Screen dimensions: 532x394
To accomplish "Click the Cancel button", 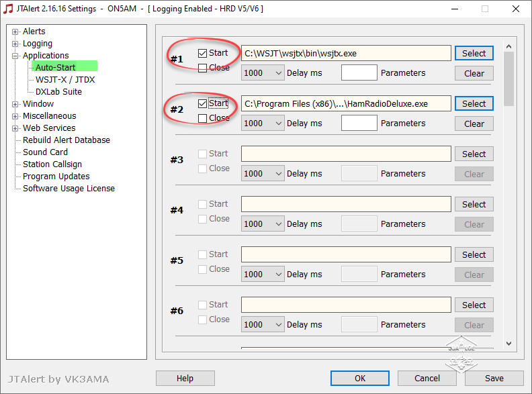I will coord(427,378).
